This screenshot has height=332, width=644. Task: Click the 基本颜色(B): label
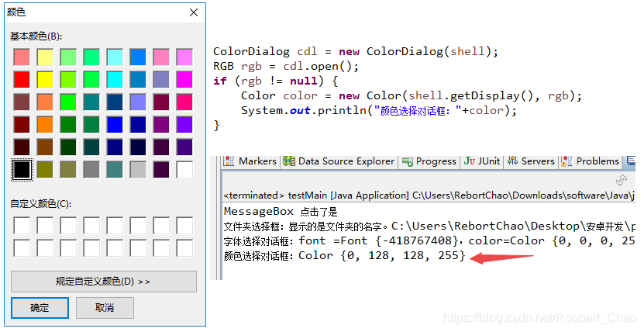pos(36,36)
